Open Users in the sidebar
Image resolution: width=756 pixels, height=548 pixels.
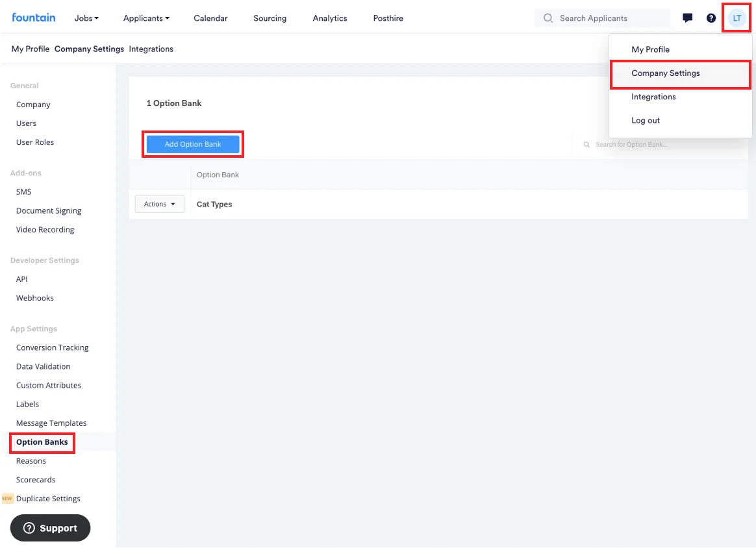click(x=26, y=123)
